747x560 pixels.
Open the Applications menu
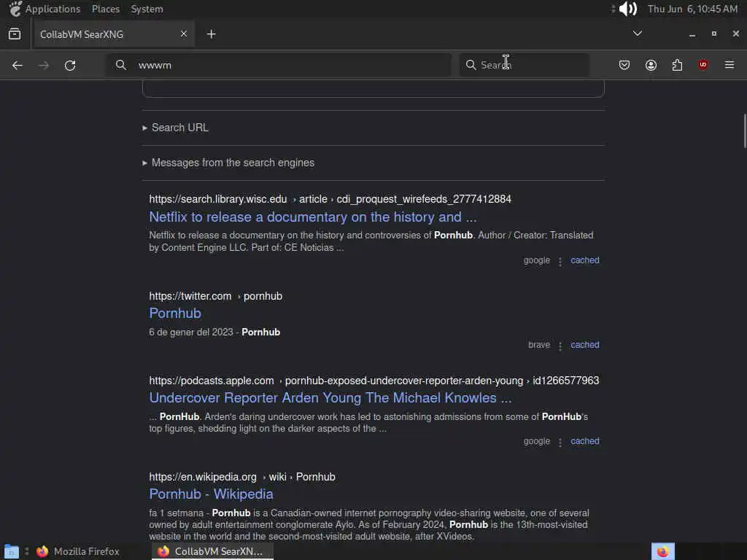[x=53, y=9]
